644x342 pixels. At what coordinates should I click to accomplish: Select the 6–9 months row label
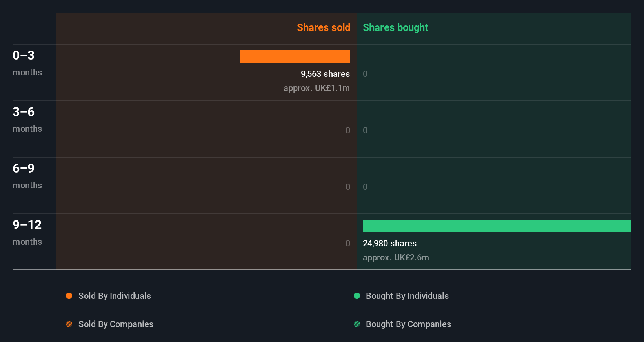pyautogui.click(x=27, y=176)
